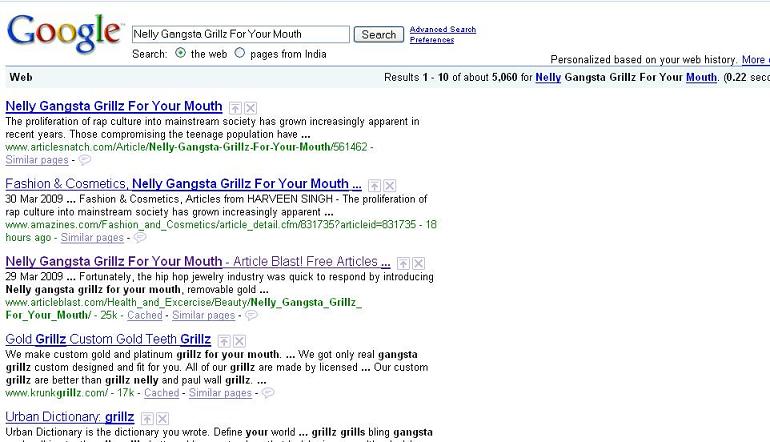Select 'pages from India' search option

click(240, 53)
